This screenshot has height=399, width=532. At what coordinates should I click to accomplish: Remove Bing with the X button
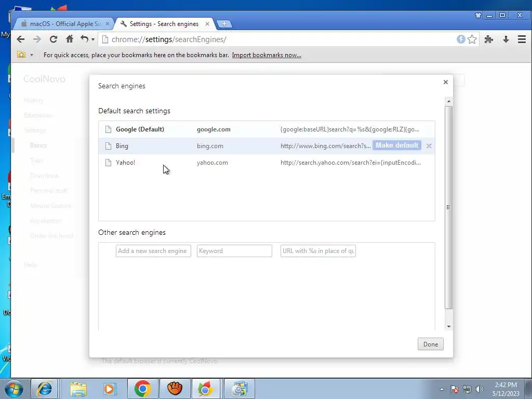[x=429, y=146]
